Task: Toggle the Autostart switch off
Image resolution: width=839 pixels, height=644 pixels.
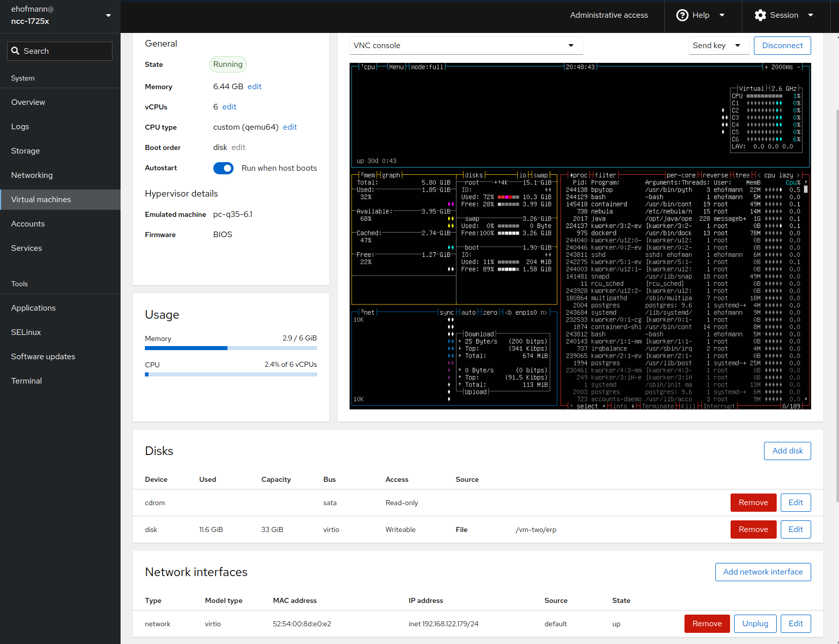Action: [x=223, y=168]
